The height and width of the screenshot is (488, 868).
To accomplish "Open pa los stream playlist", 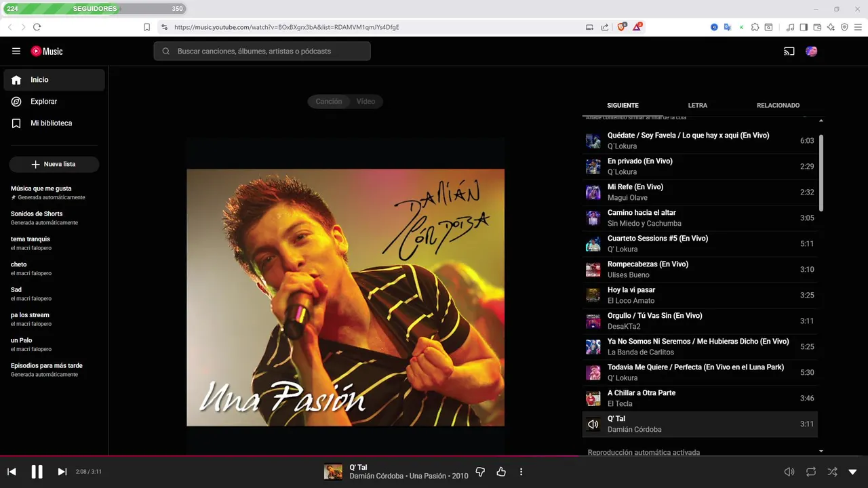I will (x=54, y=319).
